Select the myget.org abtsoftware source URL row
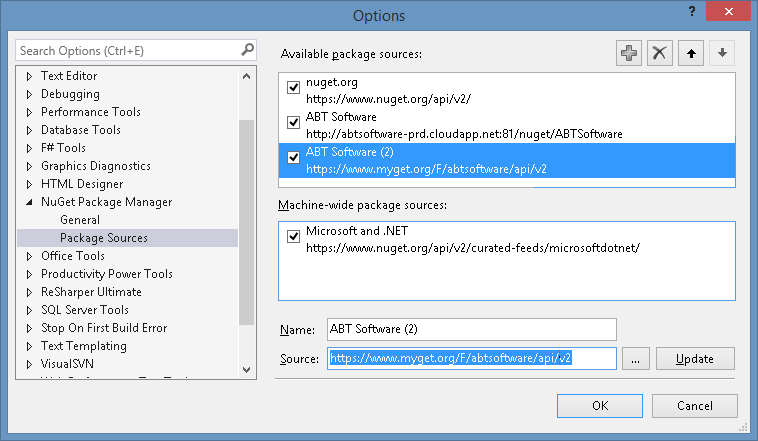Viewport: 758px width, 441px height. click(426, 169)
